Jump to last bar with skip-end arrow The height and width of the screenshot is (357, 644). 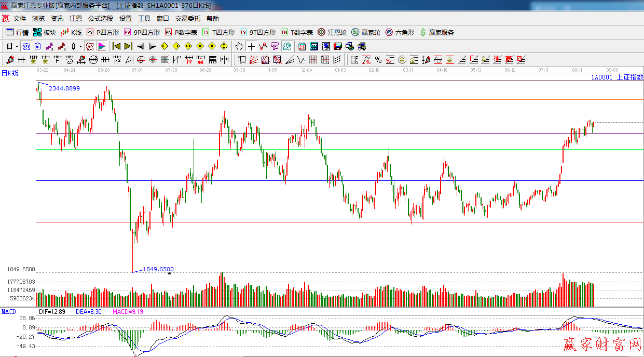[x=128, y=46]
